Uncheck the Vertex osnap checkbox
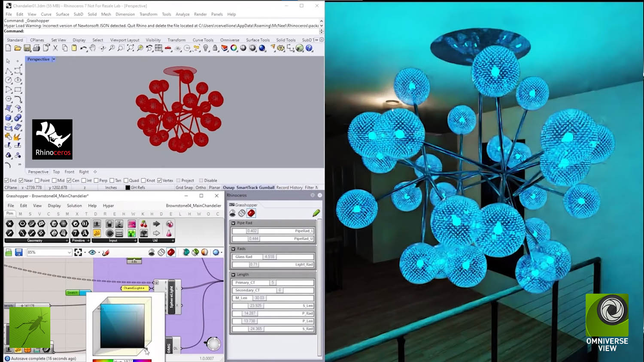This screenshot has width=644, height=362. click(x=160, y=181)
